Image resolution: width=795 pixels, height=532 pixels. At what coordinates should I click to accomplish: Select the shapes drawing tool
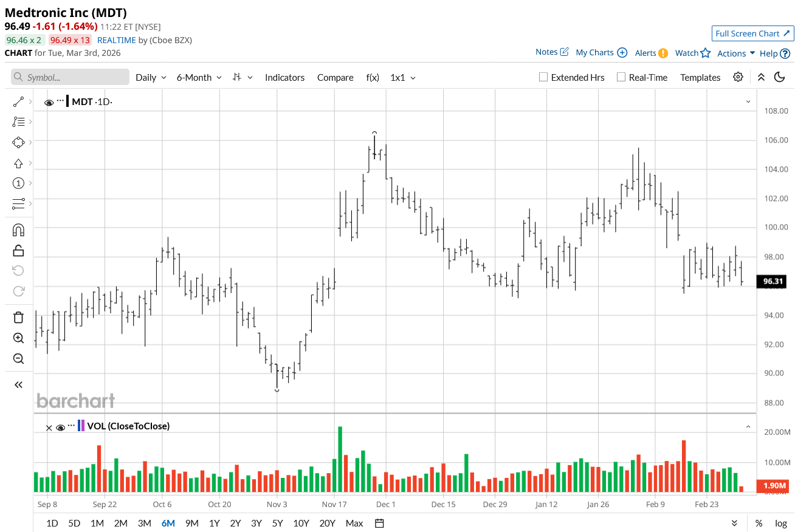coord(18,142)
